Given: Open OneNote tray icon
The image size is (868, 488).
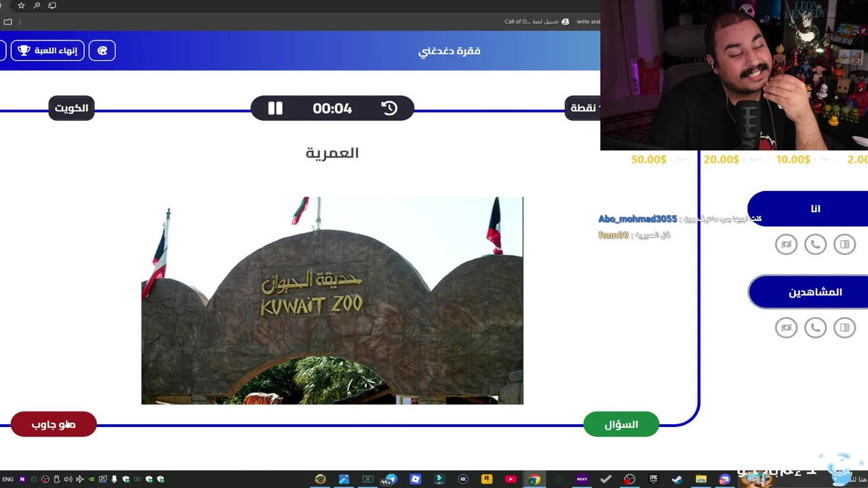Looking at the screenshot, I should click(22, 479).
